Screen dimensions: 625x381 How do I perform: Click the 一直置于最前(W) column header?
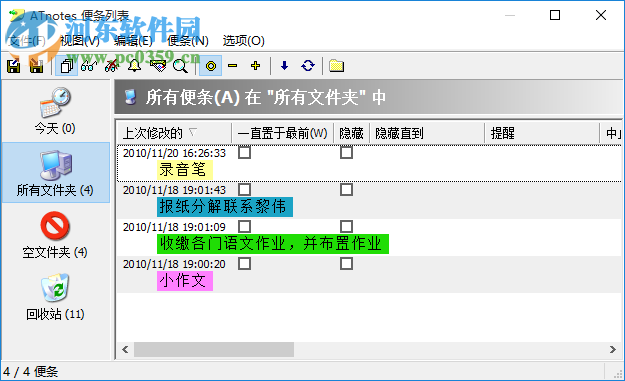(x=282, y=133)
